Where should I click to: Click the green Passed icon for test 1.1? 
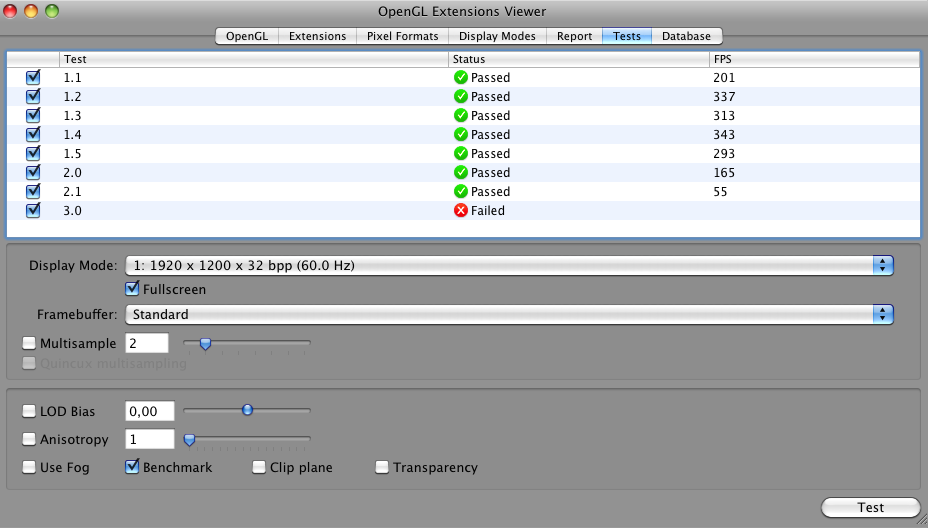point(460,78)
